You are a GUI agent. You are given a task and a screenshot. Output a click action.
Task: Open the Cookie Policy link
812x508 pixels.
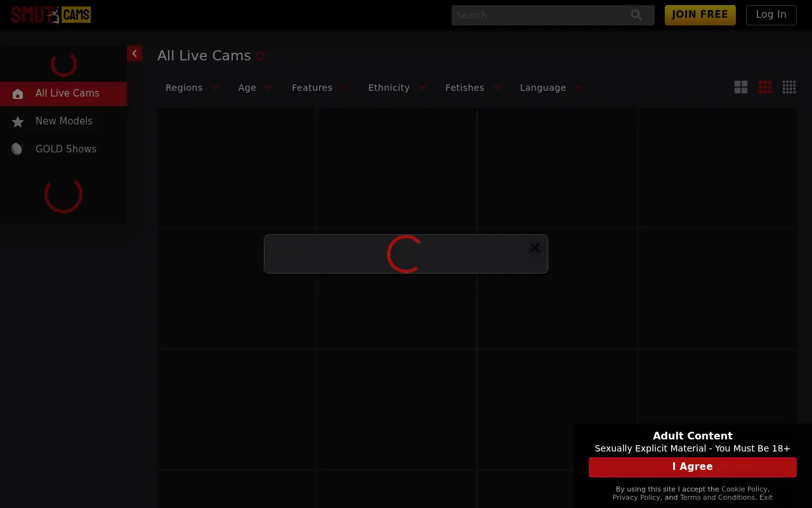[744, 490]
